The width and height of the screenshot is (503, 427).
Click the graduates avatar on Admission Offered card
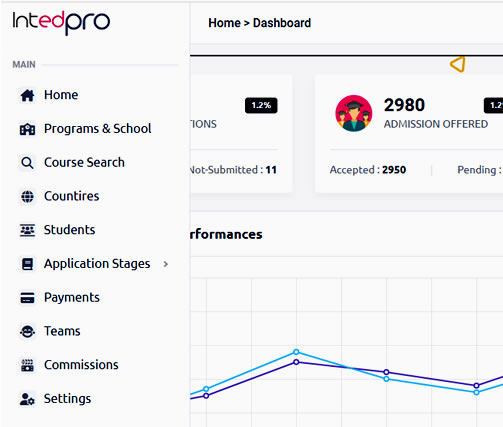click(x=354, y=113)
